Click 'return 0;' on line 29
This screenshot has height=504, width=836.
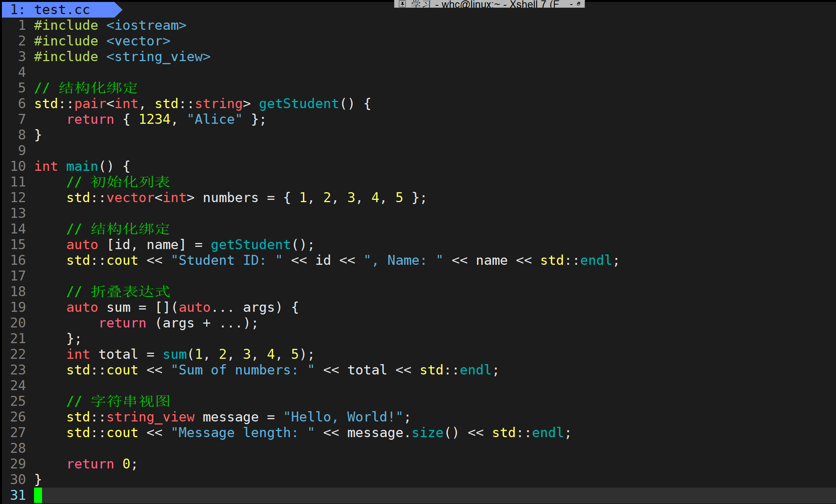(x=102, y=464)
